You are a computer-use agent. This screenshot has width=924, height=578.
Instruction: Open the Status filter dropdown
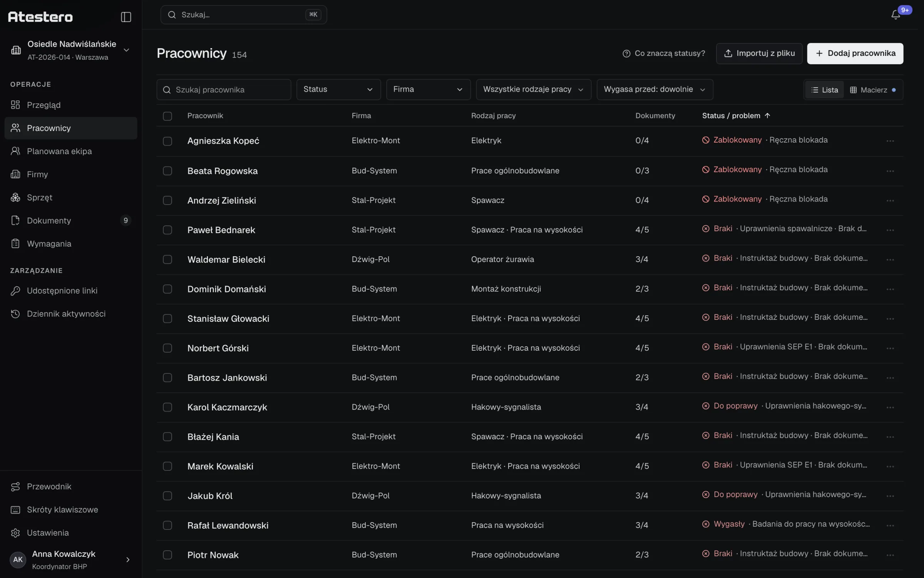338,89
